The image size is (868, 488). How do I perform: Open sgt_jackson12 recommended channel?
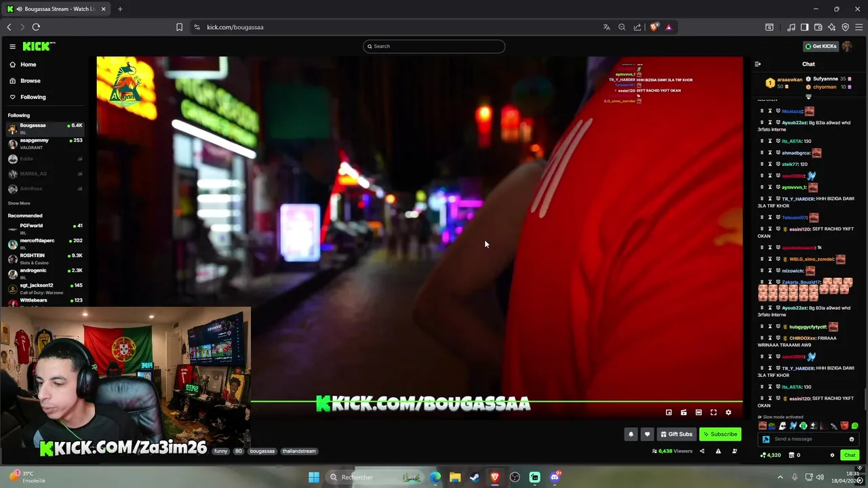(x=44, y=288)
